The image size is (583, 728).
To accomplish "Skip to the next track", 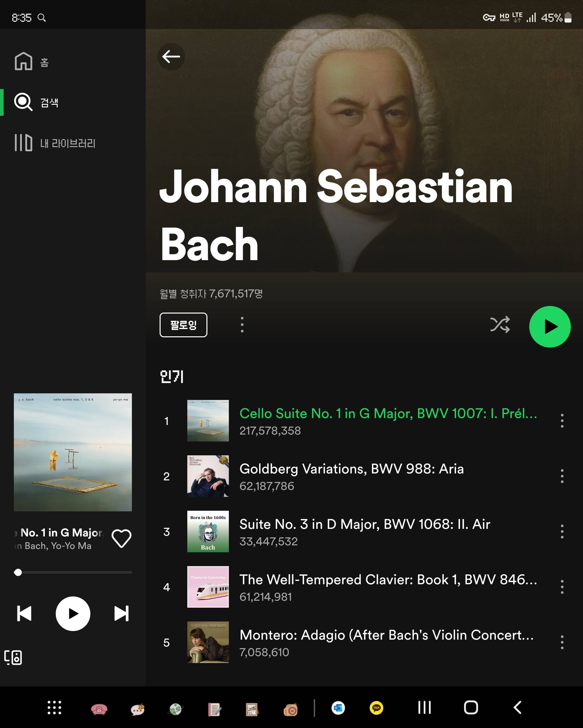I will click(x=121, y=614).
